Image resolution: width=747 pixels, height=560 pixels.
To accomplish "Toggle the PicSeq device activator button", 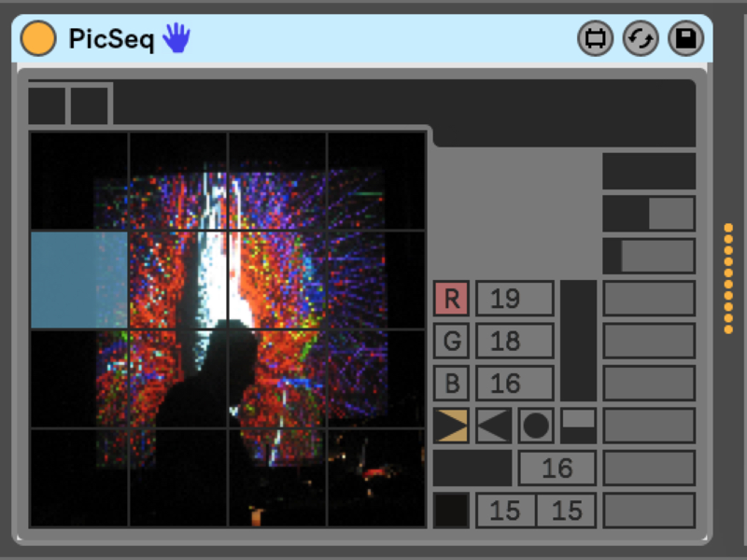I will click(x=38, y=38).
